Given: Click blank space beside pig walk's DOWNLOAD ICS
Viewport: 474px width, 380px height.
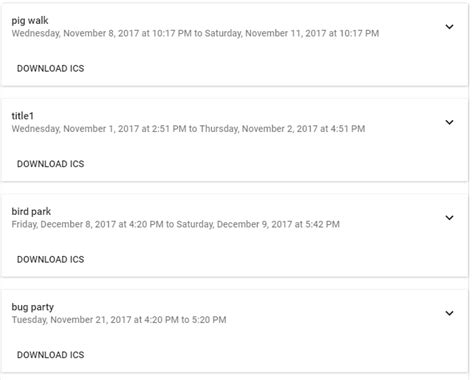Looking at the screenshot, I should pyautogui.click(x=267, y=68).
